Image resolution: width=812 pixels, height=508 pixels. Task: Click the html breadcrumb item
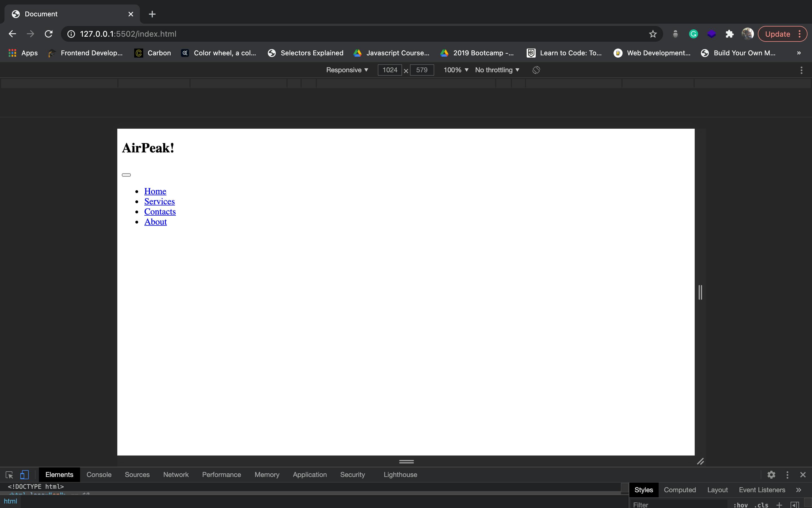pyautogui.click(x=10, y=501)
